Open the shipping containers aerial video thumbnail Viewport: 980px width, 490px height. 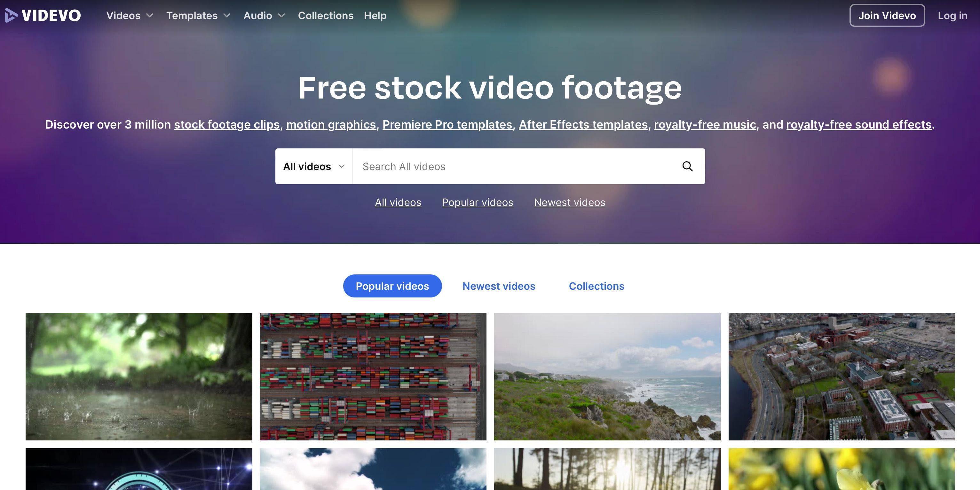(373, 376)
